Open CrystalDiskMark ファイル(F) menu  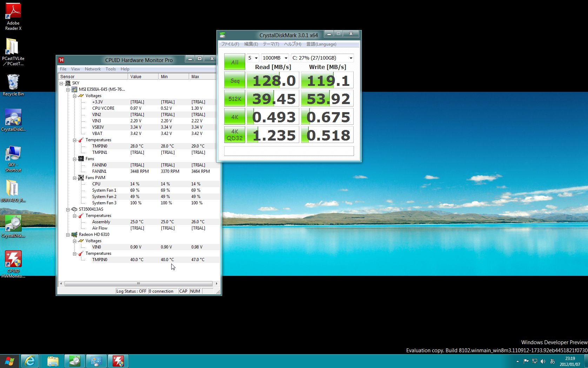click(x=230, y=44)
